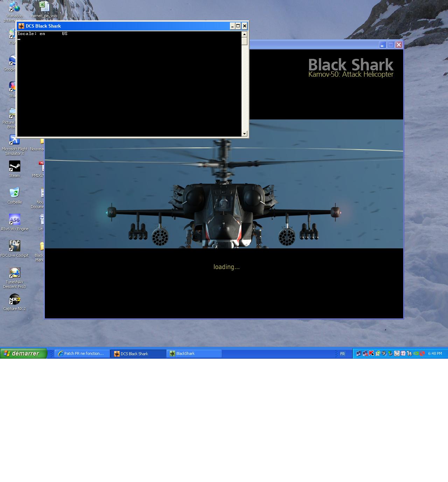
Task: Launch the ASv6 Wx Engine shortcut
Action: pos(14,222)
